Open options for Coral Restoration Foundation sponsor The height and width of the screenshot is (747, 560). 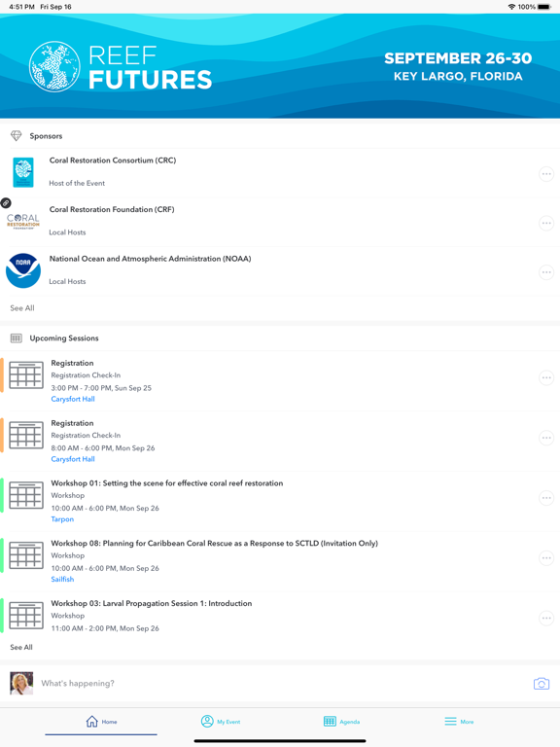[x=546, y=223]
